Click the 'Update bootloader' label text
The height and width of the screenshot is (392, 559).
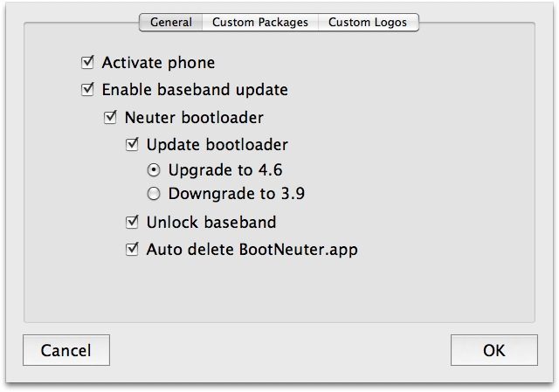[217, 144]
